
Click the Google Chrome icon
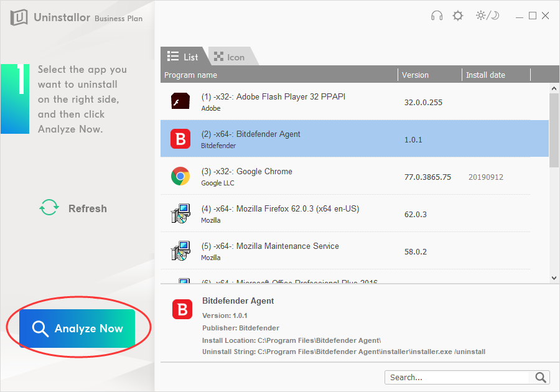click(180, 176)
